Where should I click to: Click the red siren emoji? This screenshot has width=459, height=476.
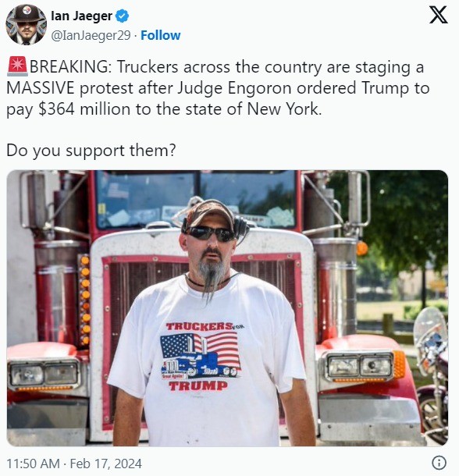click(17, 66)
